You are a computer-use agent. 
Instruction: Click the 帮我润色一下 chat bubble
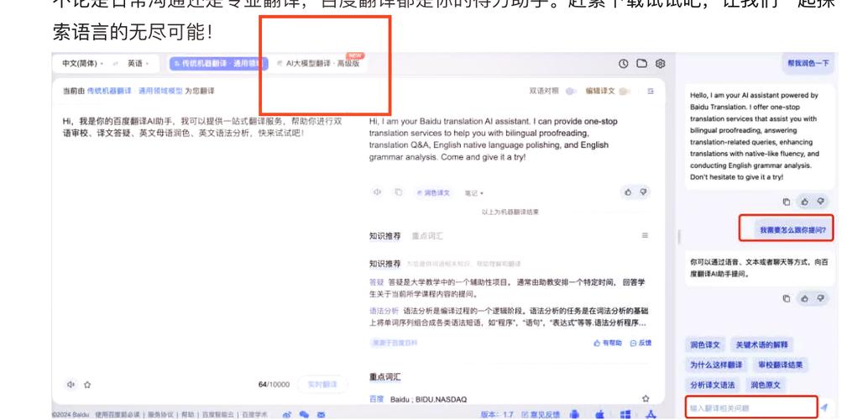coord(808,64)
